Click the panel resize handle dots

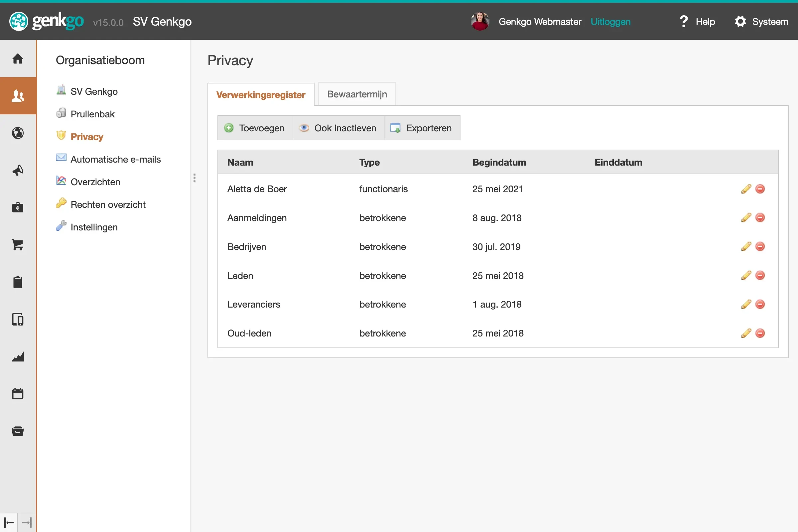pos(195,178)
